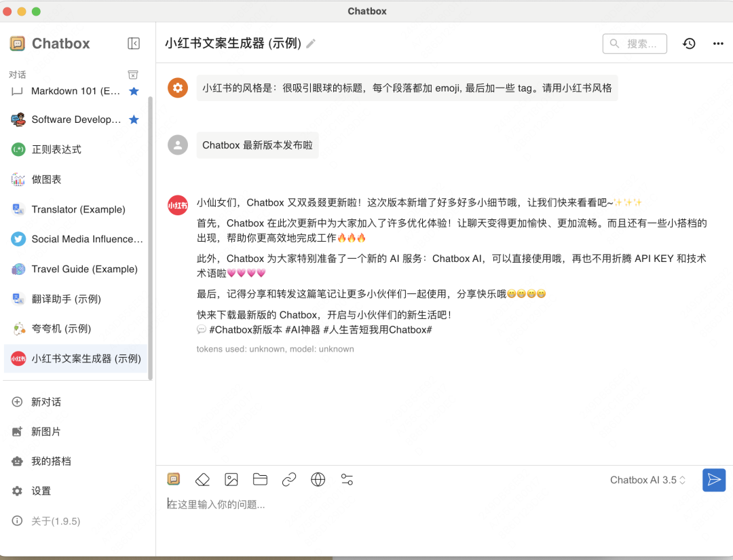Open the Software Developer conversation
Image resolution: width=733 pixels, height=560 pixels.
[x=75, y=119]
